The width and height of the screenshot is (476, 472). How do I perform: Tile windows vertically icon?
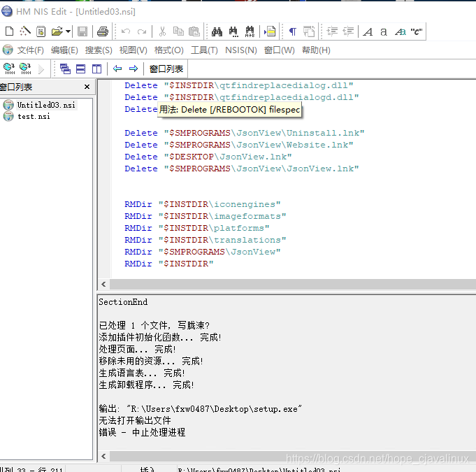(x=96, y=69)
